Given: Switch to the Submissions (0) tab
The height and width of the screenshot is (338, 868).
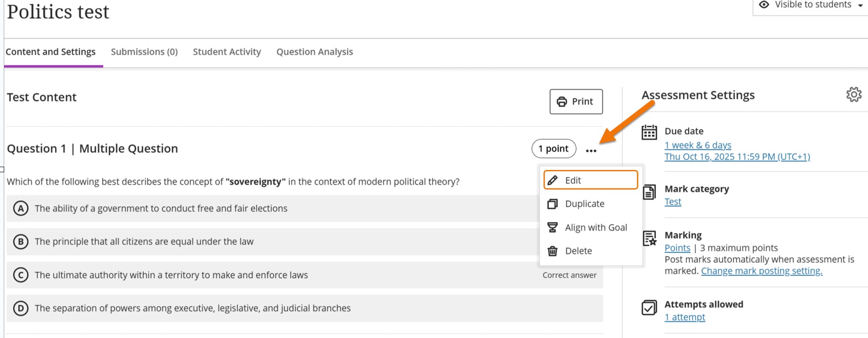Looking at the screenshot, I should [x=144, y=52].
